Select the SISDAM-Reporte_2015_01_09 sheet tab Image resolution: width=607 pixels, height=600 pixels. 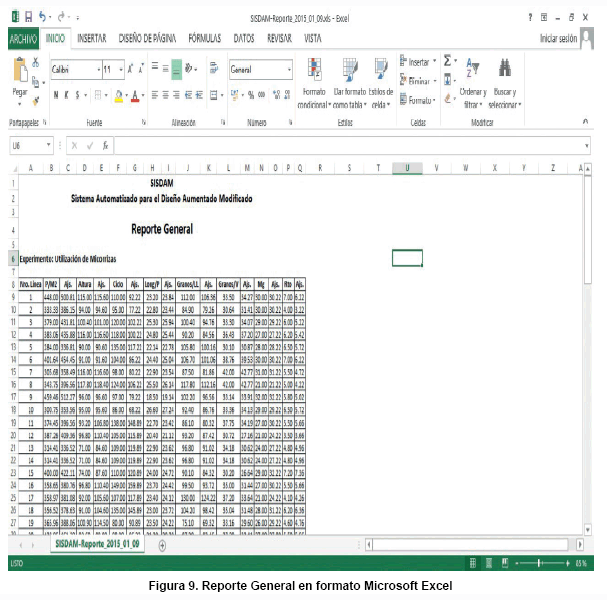[95, 545]
